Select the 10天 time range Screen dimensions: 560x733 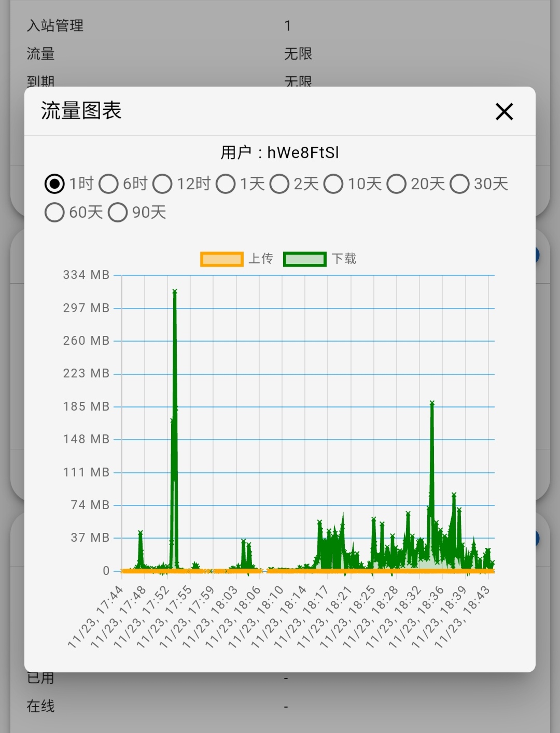tap(333, 184)
